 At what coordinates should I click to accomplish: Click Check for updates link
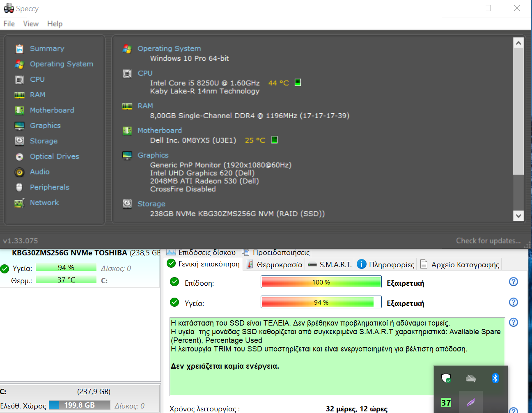pyautogui.click(x=488, y=241)
